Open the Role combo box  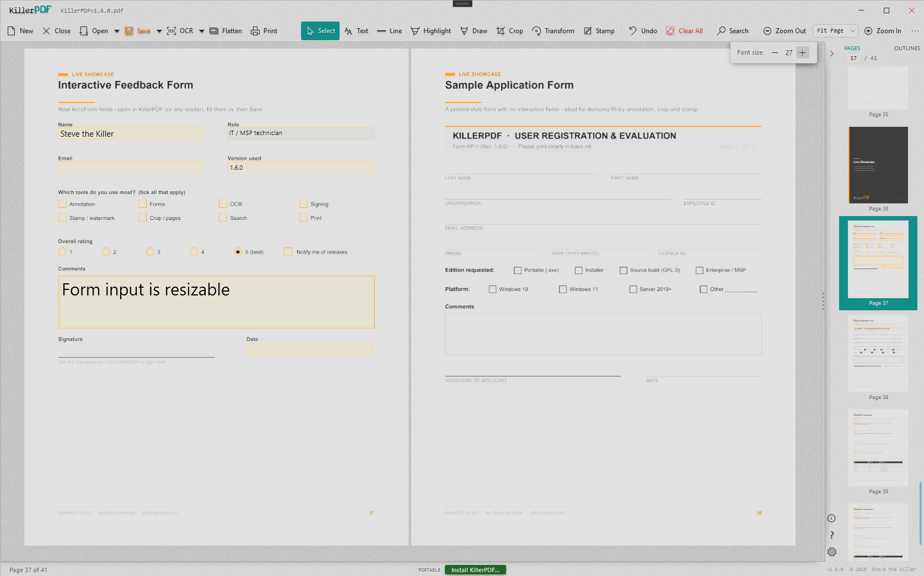coord(301,133)
